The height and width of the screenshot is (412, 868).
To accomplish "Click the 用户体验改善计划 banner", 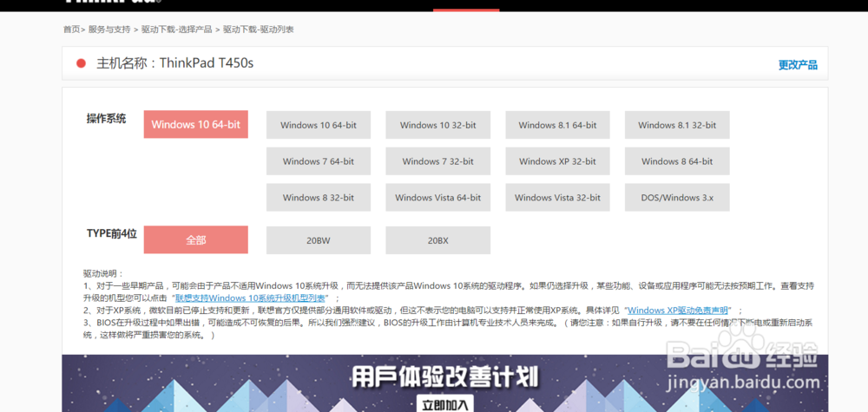I will pos(445,383).
